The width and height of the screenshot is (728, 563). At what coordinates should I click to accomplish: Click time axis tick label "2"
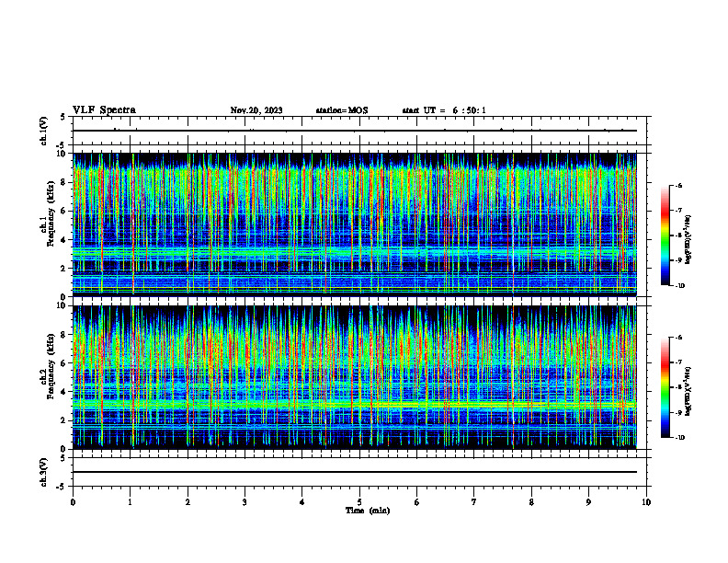188,502
